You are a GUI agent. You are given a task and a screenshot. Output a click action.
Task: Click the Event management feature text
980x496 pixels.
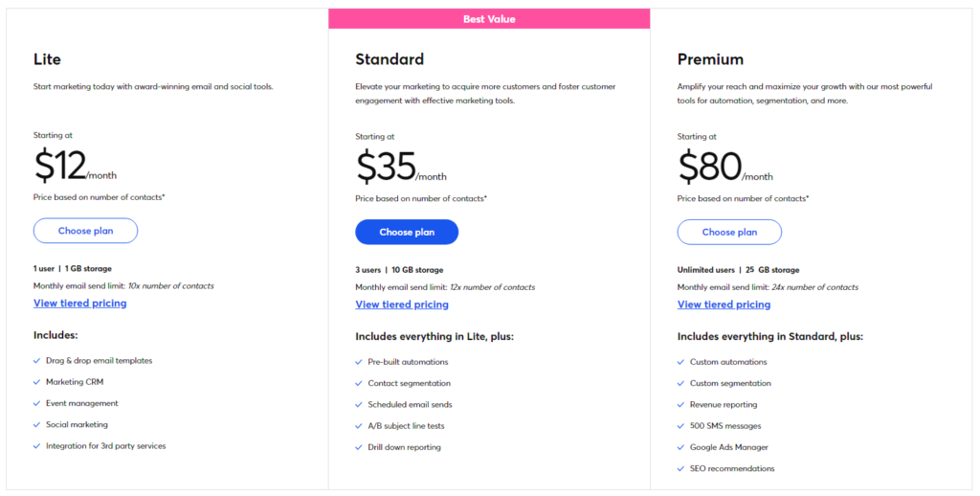tap(82, 403)
